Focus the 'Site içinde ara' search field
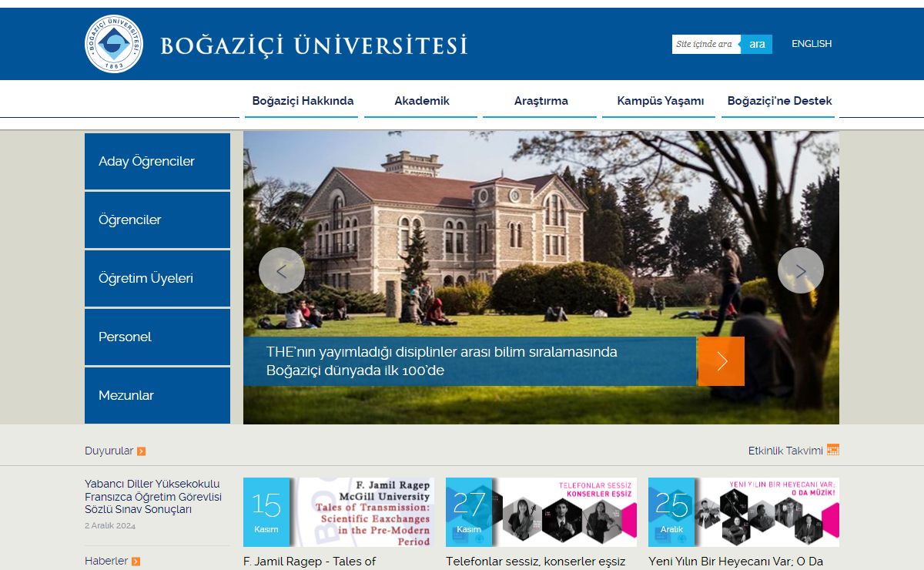The image size is (924, 570). click(706, 44)
